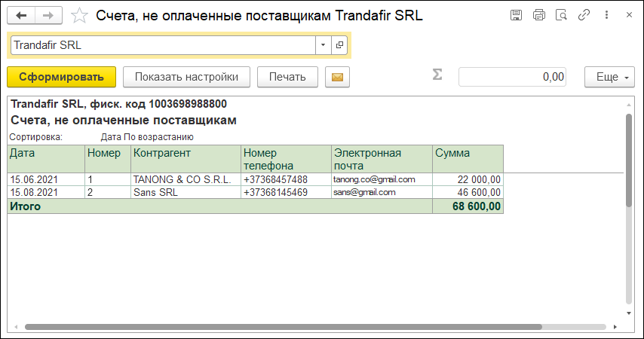Screen dimensions: 644x339
Task: Click the scroll left arrow
Action: click(x=16, y=327)
